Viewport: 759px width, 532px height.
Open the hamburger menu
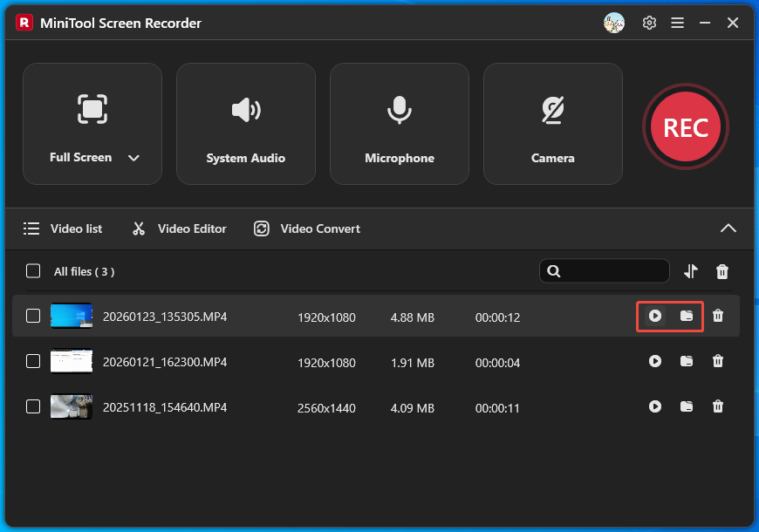coord(677,23)
